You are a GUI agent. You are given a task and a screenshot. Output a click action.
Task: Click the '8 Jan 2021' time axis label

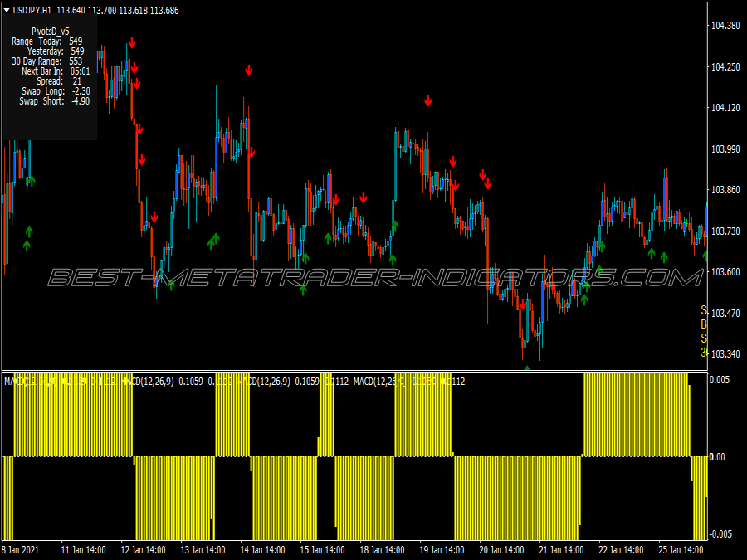21,550
